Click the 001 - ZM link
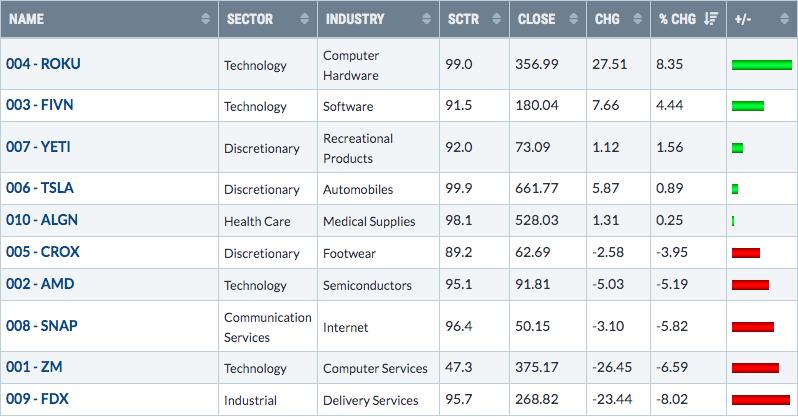Viewport: 798px width, 417px height. point(34,367)
